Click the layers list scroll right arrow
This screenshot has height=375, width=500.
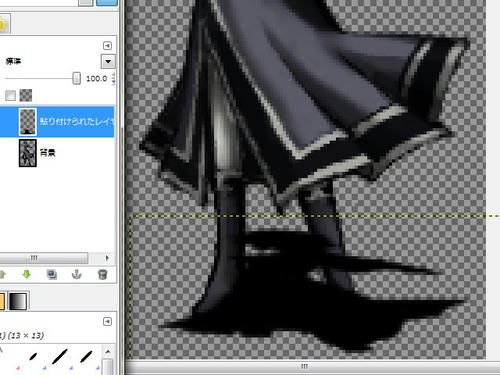pyautogui.click(x=107, y=258)
